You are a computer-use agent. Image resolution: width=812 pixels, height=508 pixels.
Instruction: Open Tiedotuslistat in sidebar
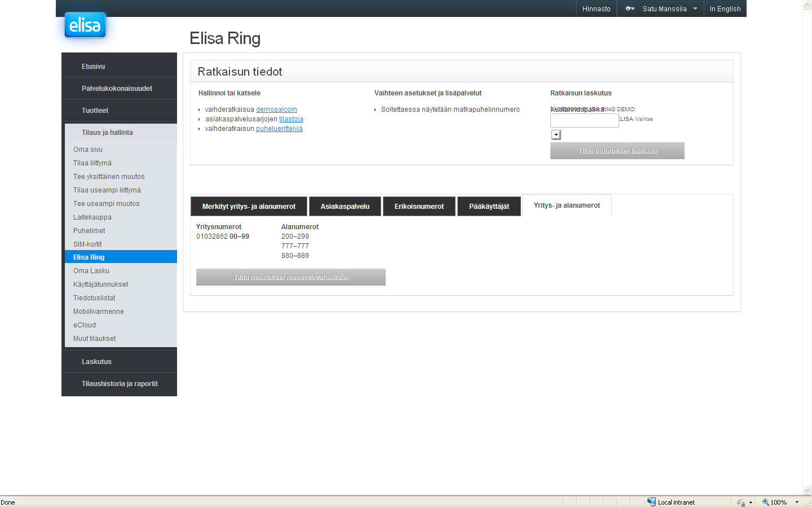(x=94, y=298)
